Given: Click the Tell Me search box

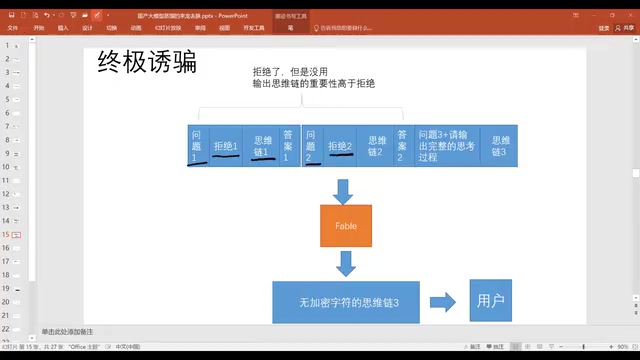Looking at the screenshot, I should 343,28.
